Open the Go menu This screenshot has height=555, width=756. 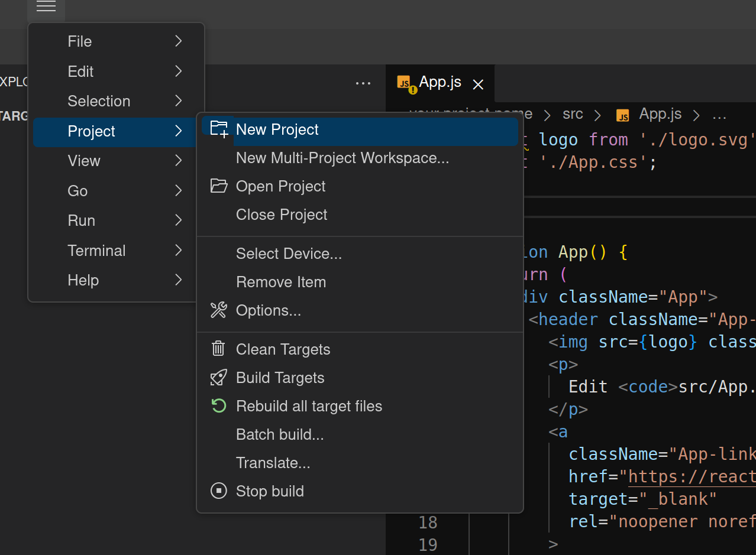pyautogui.click(x=116, y=191)
